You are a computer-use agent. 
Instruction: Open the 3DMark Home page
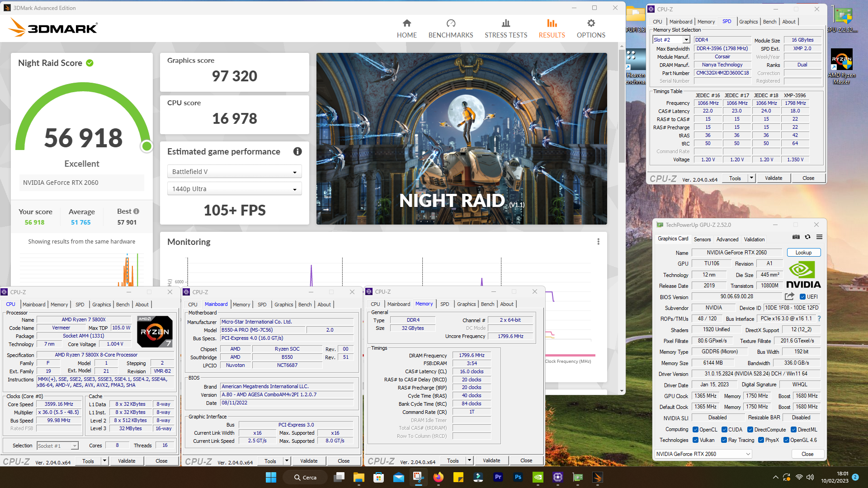point(406,28)
